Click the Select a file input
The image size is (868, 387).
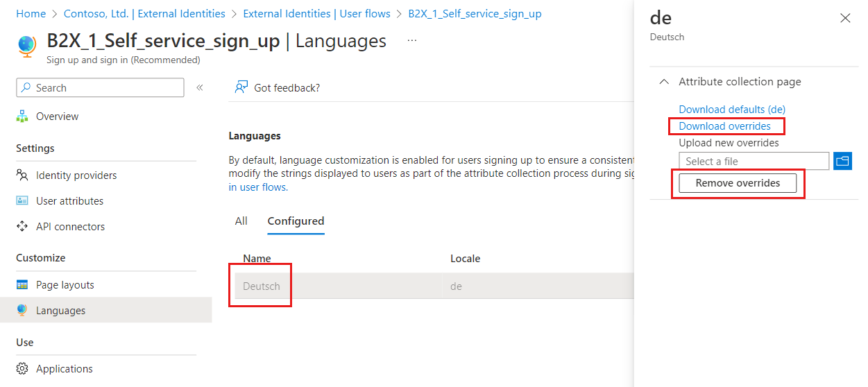point(754,161)
